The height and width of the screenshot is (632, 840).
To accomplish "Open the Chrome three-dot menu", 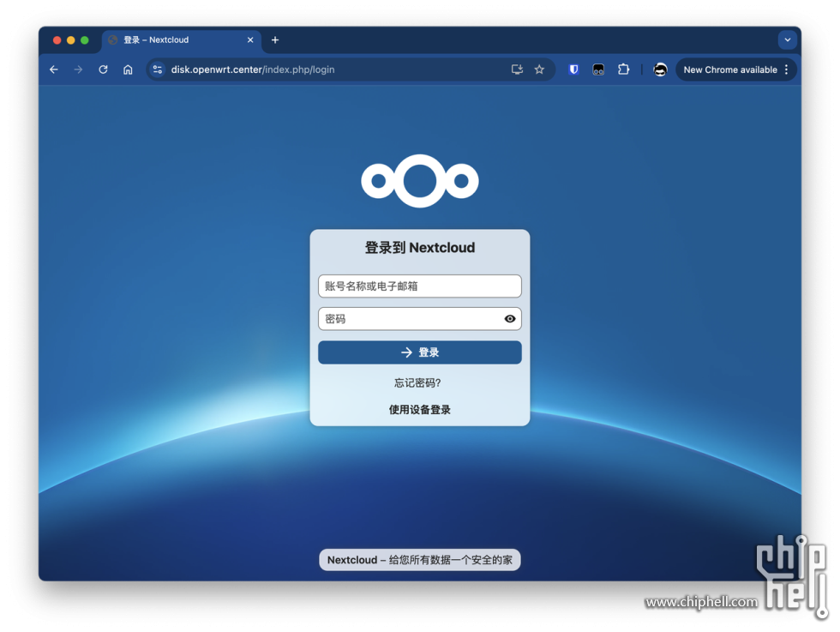I will [787, 69].
